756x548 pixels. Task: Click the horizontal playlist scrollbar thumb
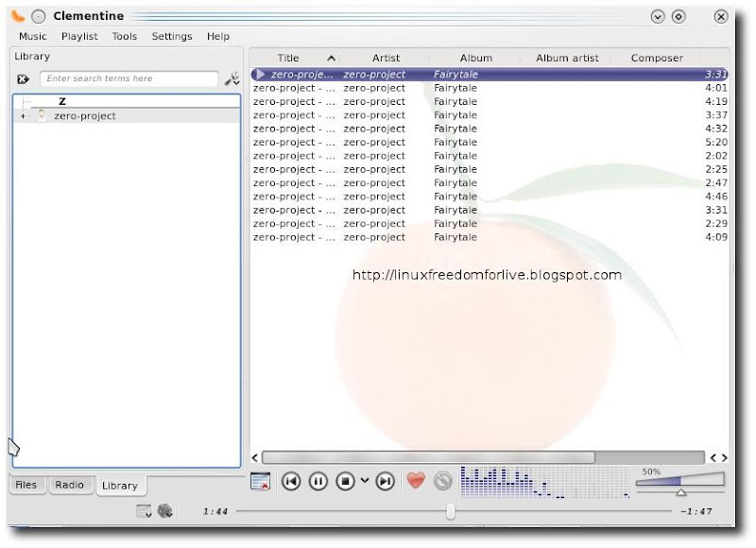point(428,457)
